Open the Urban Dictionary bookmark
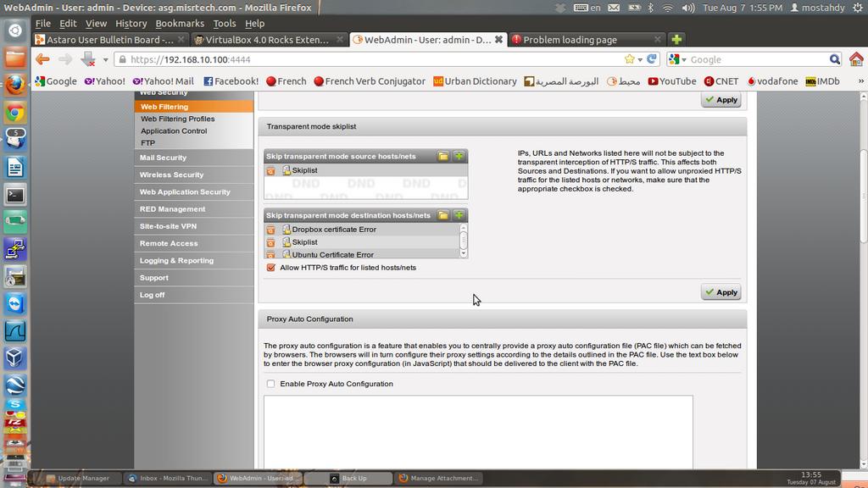Screen dimensions: 868x488 [475, 81]
